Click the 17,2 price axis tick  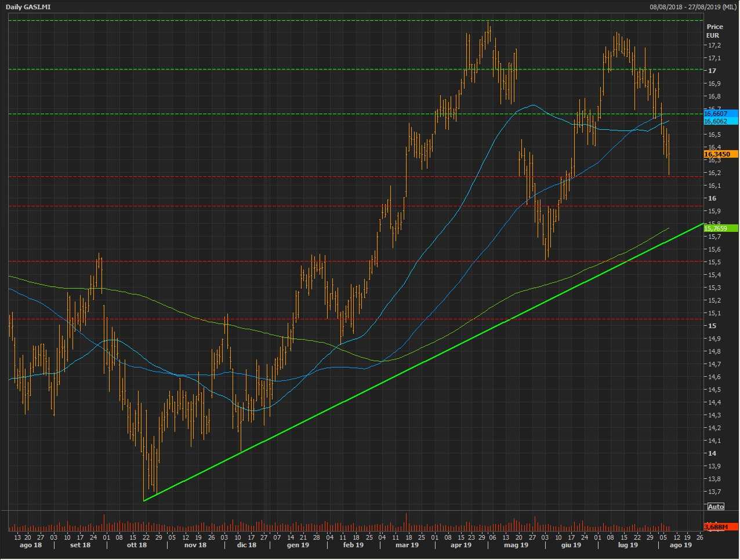click(x=714, y=45)
